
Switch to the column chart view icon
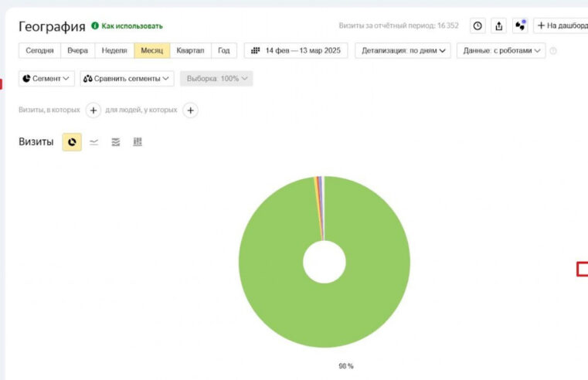point(138,141)
